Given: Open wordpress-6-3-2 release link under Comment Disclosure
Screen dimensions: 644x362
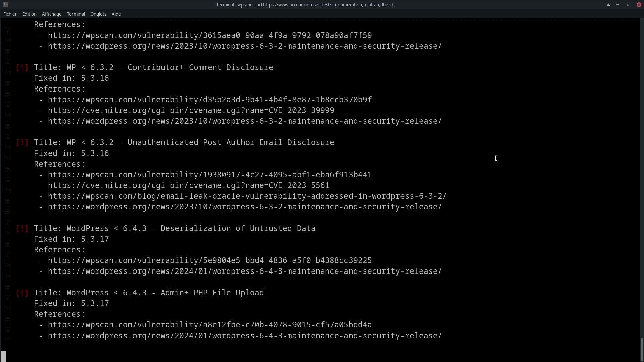Looking at the screenshot, I should [x=245, y=121].
